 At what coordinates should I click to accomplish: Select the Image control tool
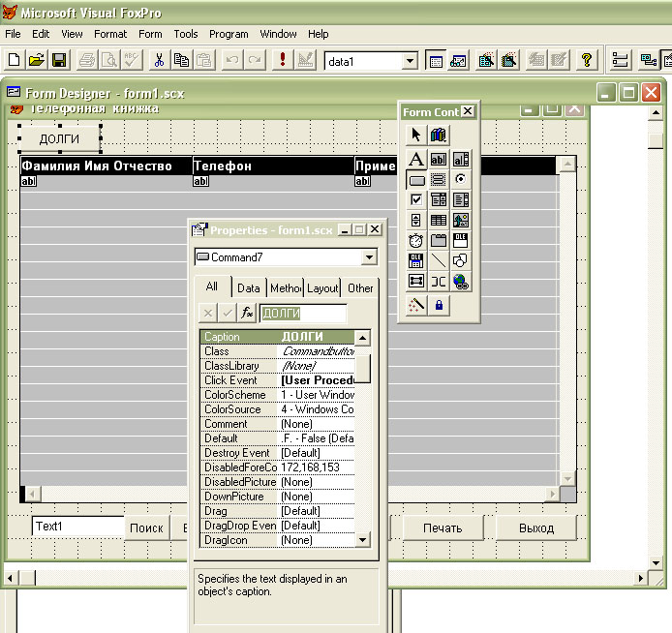461,220
